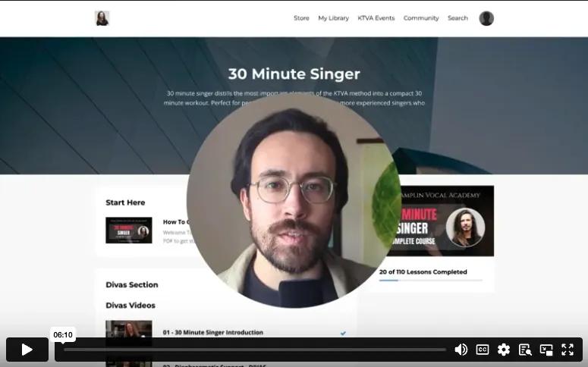Open the Community link
Image resolution: width=588 pixels, height=367 pixels.
click(421, 18)
